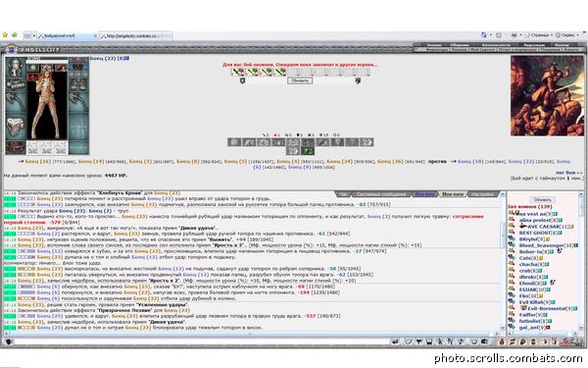This screenshot has height=368, width=588.
Task: Expand the browser Сервис menu dropdown
Action: pos(576,35)
